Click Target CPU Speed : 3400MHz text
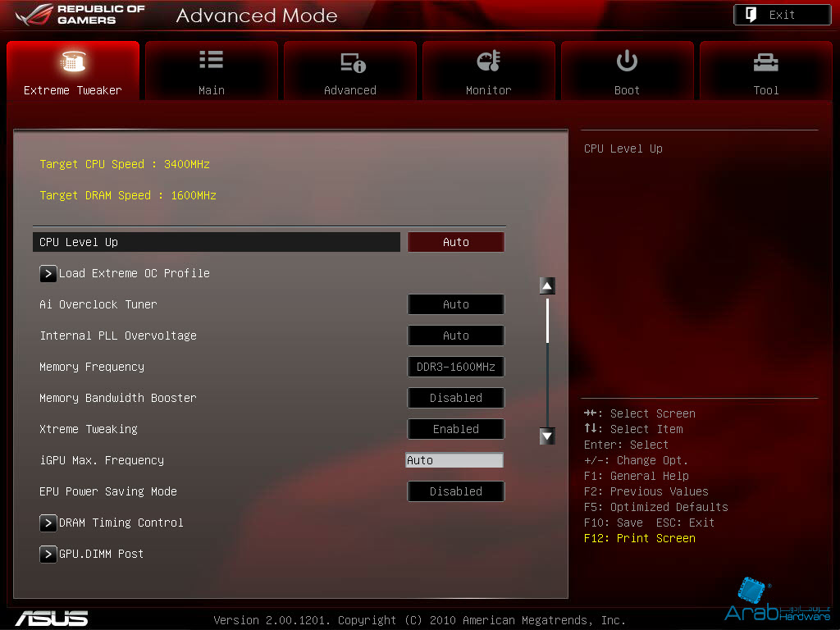 tap(125, 164)
